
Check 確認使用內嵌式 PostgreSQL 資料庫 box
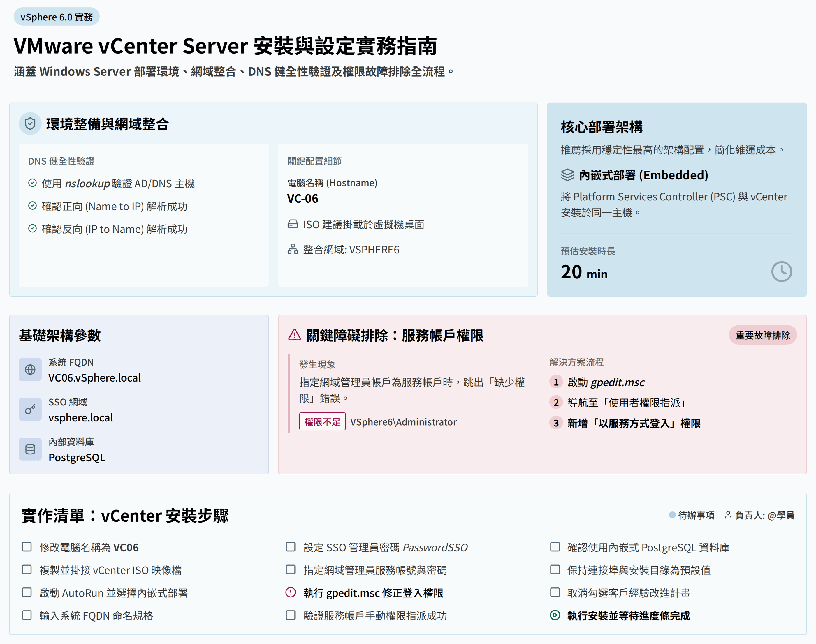point(555,547)
